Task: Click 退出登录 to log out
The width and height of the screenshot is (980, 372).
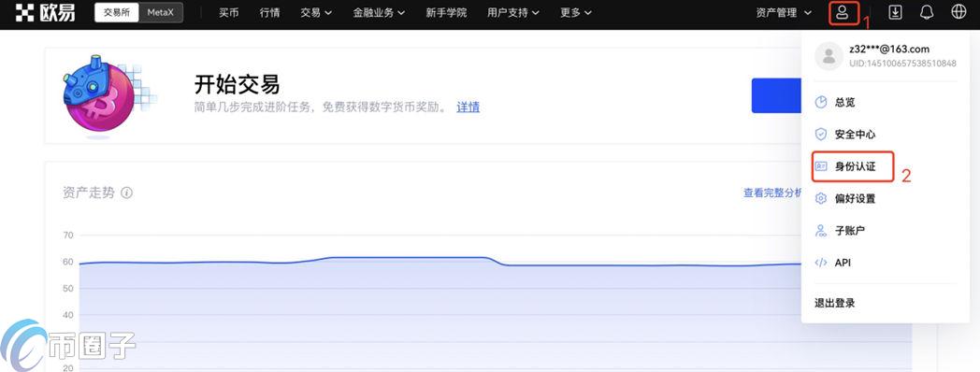Action: point(834,303)
